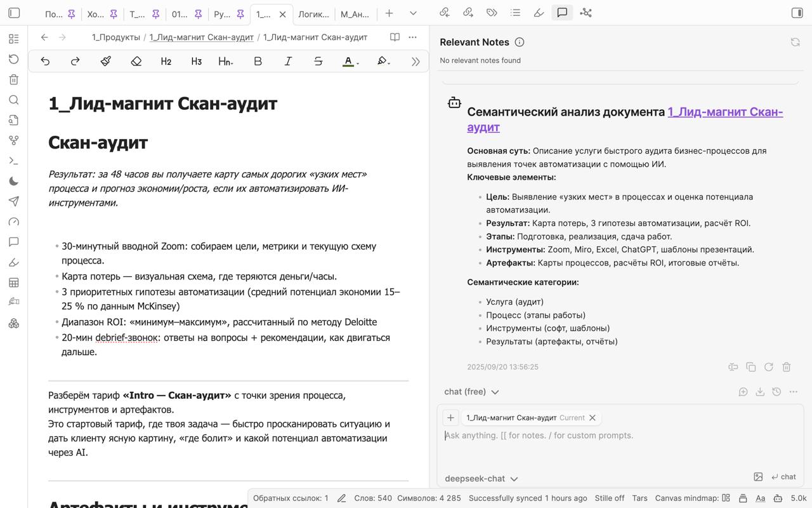The width and height of the screenshot is (812, 508).
Task: Open the '1_Лид-магнит Скан-аудит' link in the chat
Action: (x=625, y=119)
